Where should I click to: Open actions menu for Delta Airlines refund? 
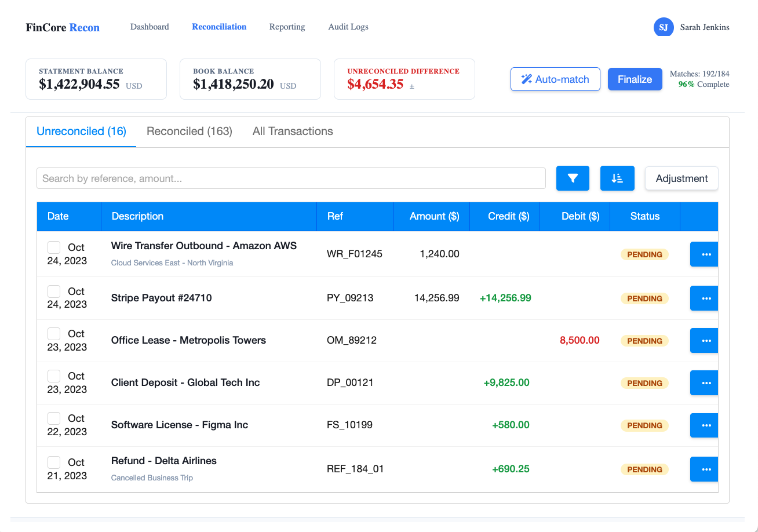click(x=704, y=469)
